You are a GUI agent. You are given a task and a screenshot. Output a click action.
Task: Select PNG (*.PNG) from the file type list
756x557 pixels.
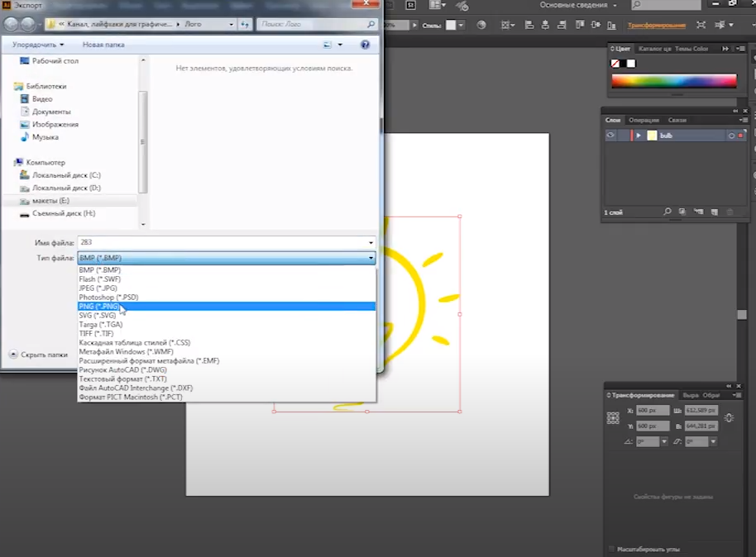99,306
